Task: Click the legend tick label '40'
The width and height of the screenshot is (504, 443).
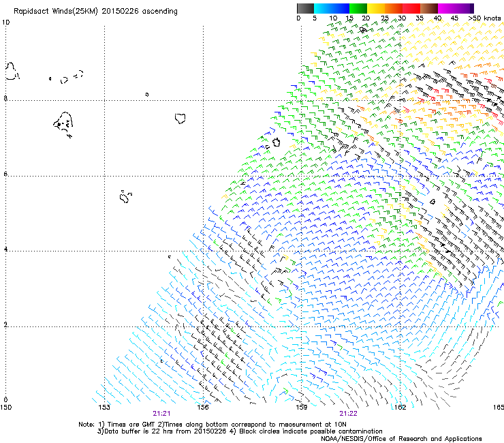Action: 438,18
